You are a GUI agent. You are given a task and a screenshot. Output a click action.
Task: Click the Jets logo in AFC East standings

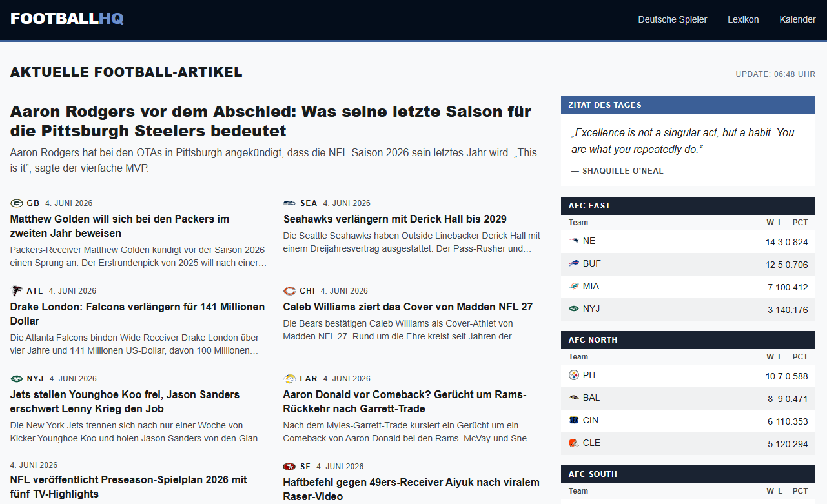pos(574,308)
